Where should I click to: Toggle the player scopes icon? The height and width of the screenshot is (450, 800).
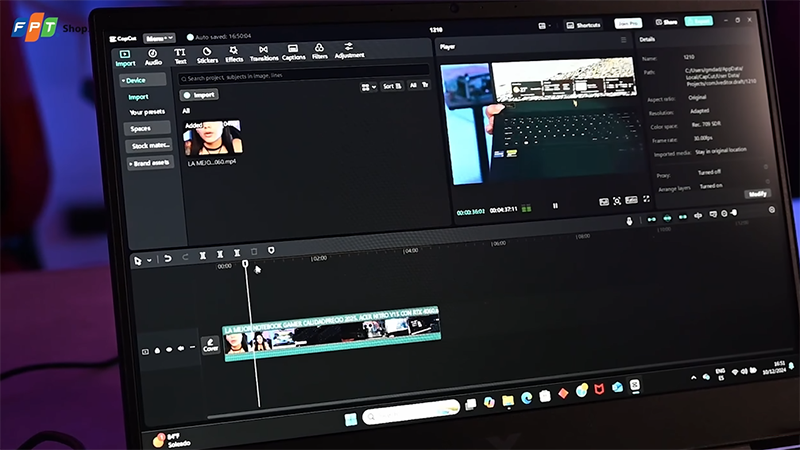pos(604,202)
